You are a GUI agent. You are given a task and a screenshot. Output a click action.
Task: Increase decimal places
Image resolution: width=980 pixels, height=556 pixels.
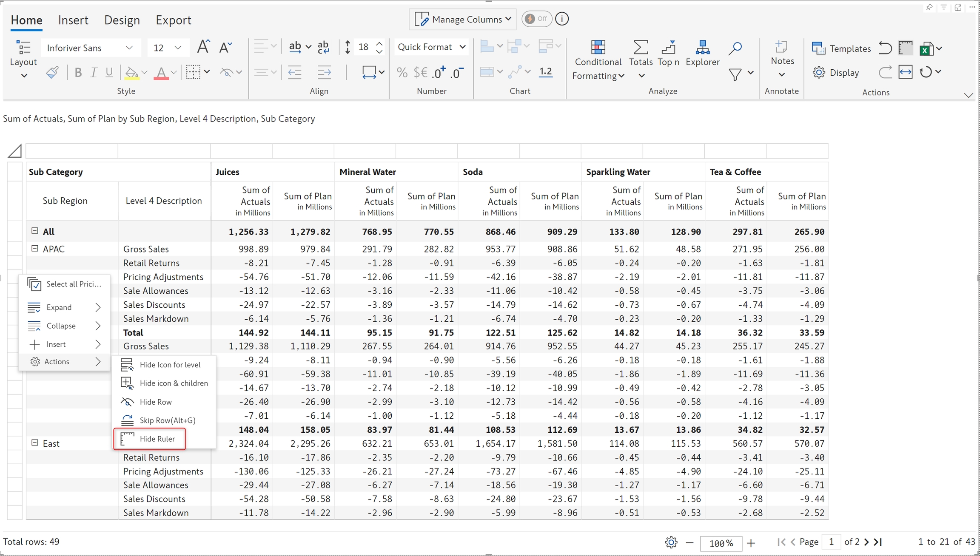[x=439, y=73]
